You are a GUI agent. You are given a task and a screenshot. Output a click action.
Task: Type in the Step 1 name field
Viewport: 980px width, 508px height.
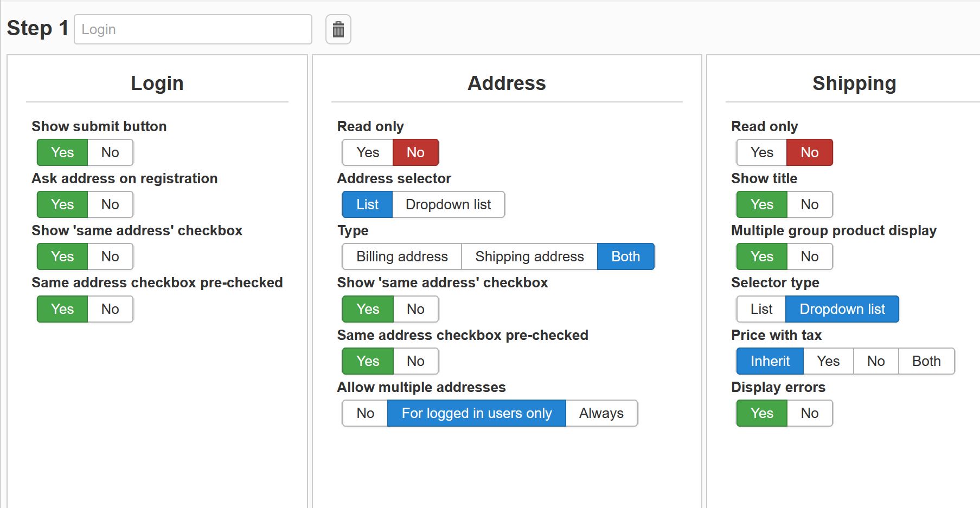[193, 29]
